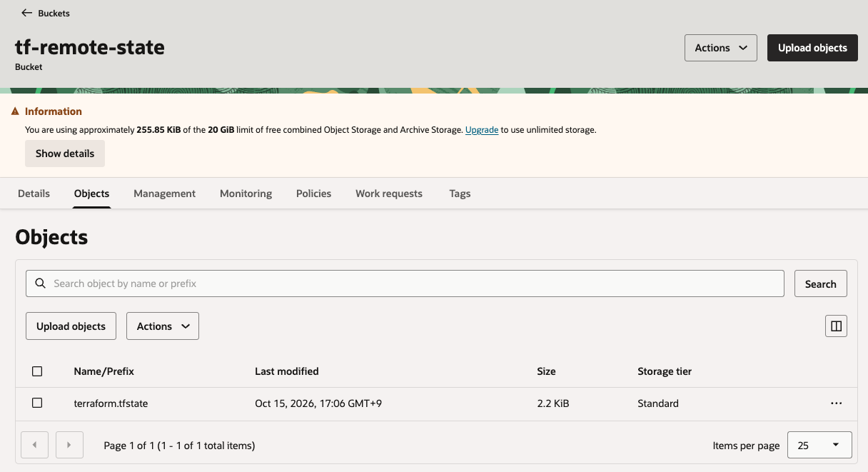Click the Oct 15, 2026 modified date cell

[x=318, y=403]
